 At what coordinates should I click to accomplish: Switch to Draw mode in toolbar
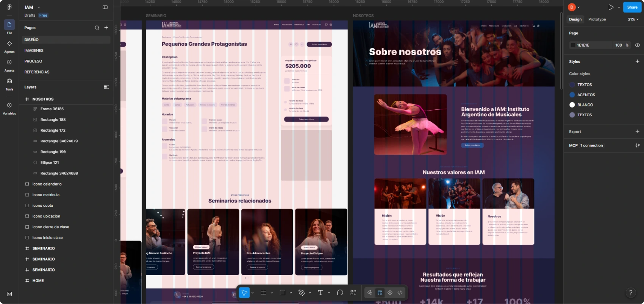[x=369, y=293]
